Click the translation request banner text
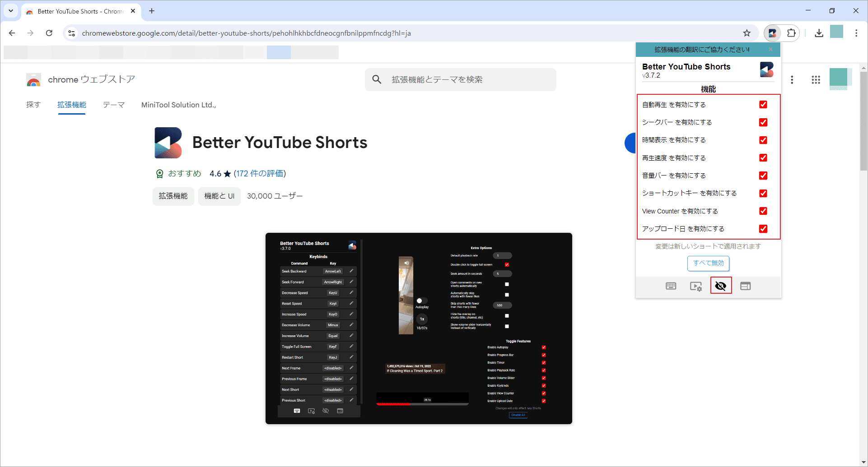Screen dimensions: 868x467 tap(702, 50)
